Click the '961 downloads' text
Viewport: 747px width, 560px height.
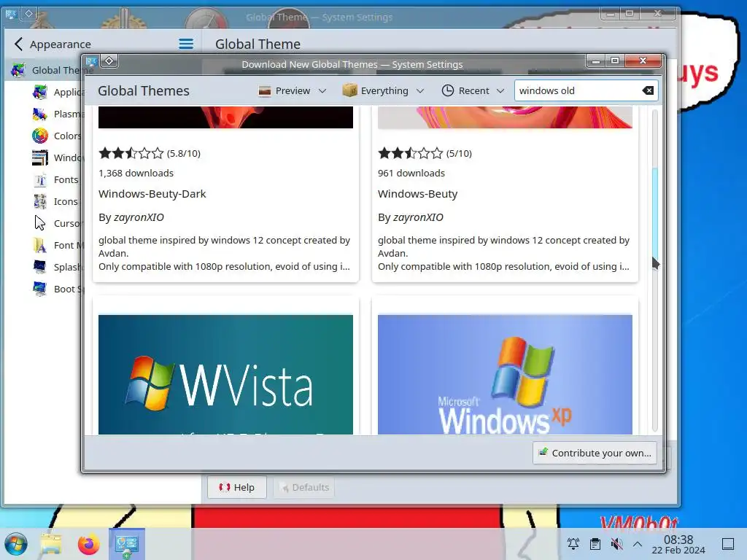pos(411,174)
